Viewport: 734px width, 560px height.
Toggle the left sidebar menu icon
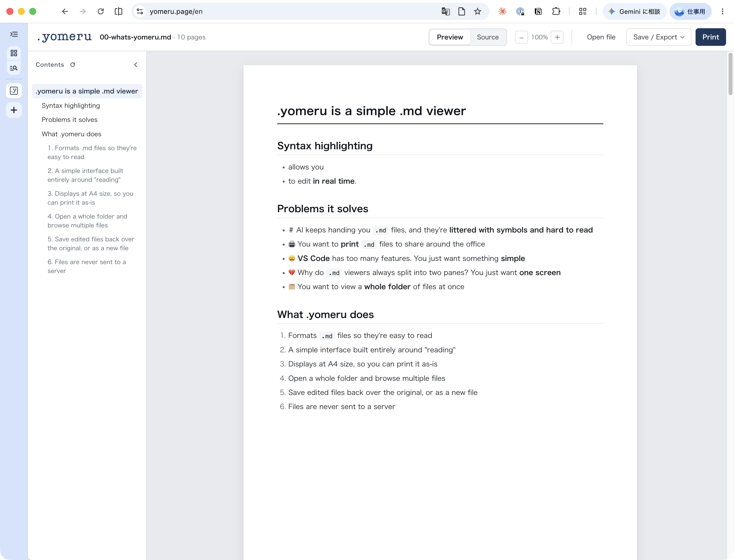pos(14,34)
